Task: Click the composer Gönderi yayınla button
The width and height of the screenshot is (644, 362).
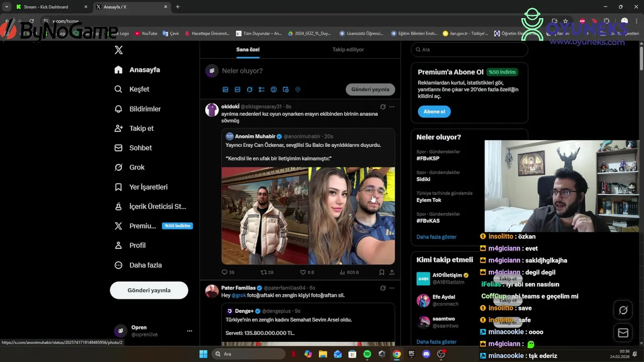Action: (x=370, y=89)
